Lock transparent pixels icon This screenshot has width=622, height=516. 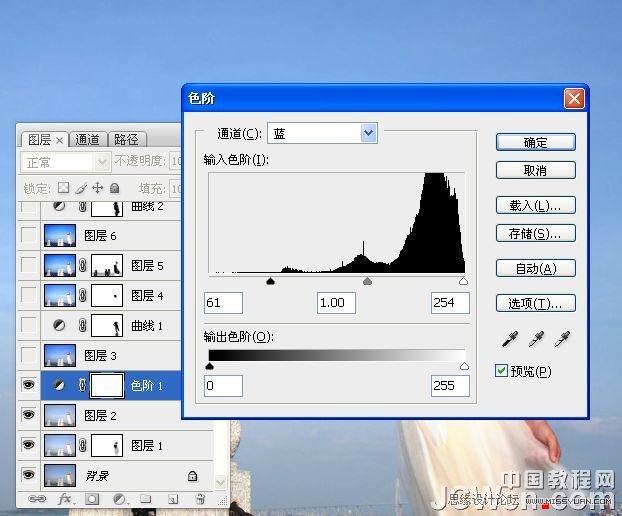63,188
